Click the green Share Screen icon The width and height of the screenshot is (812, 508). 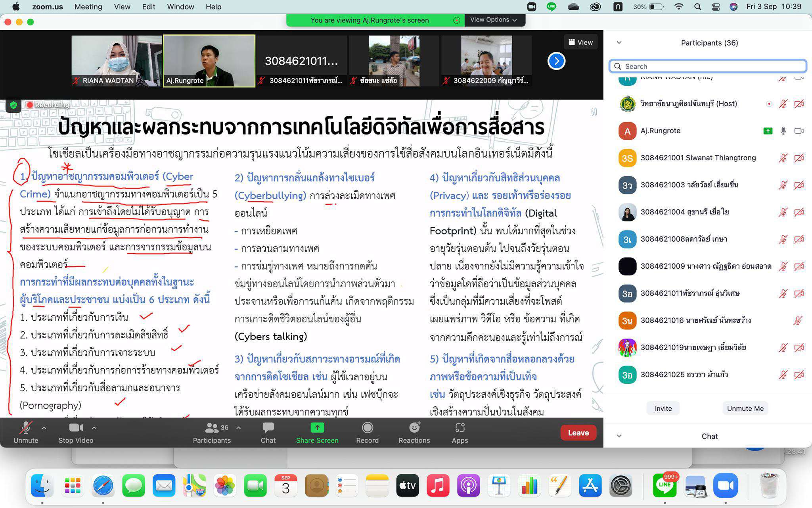point(317,428)
